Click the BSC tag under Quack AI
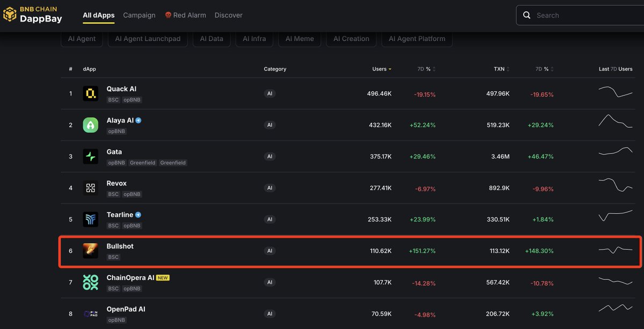This screenshot has height=329, width=644. pos(113,100)
